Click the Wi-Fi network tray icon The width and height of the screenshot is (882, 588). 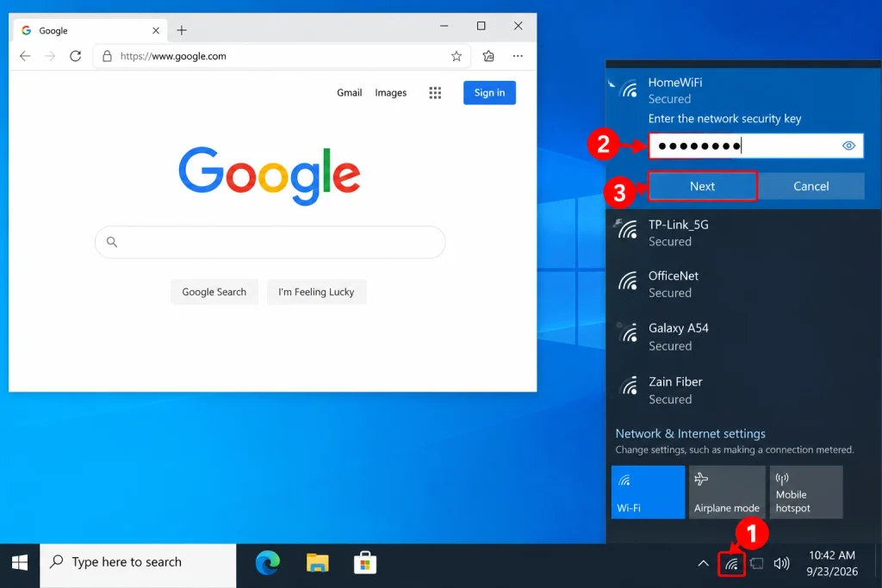pyautogui.click(x=731, y=564)
